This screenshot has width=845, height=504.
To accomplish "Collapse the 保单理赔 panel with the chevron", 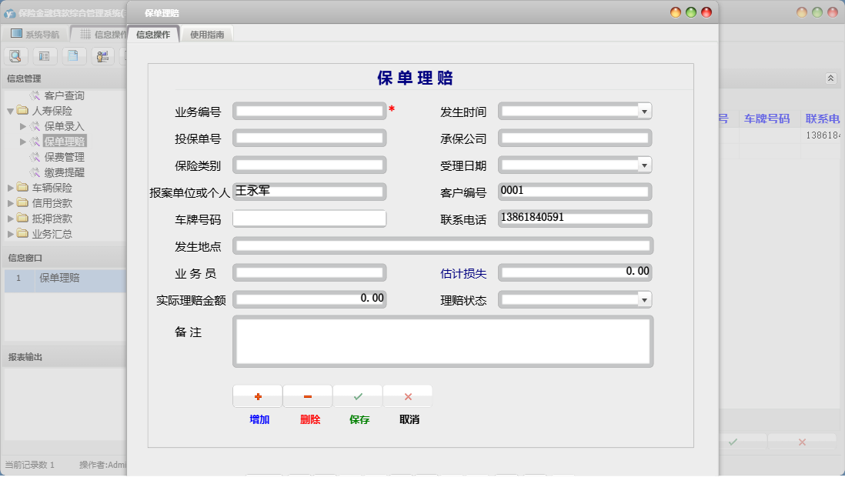I will 830,78.
